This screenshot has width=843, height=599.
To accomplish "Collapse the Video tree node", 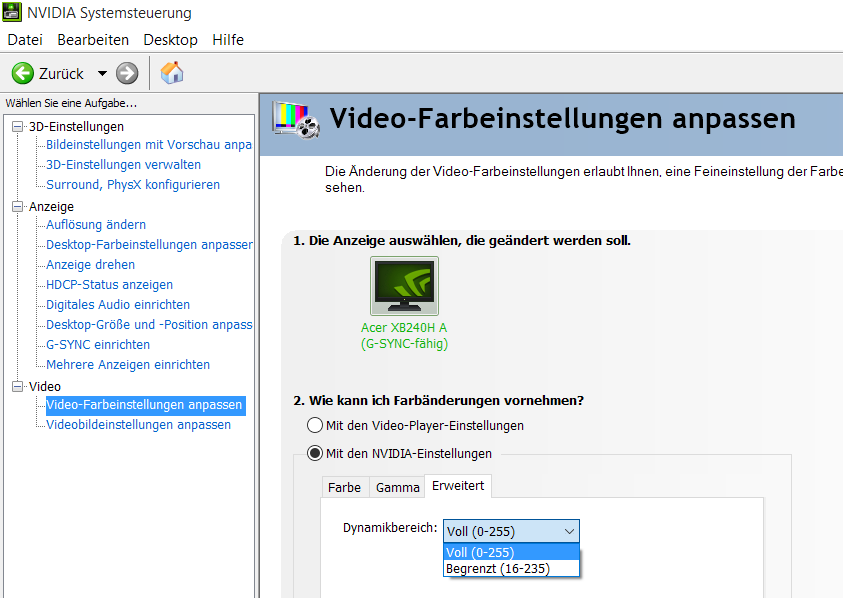I will click(18, 387).
